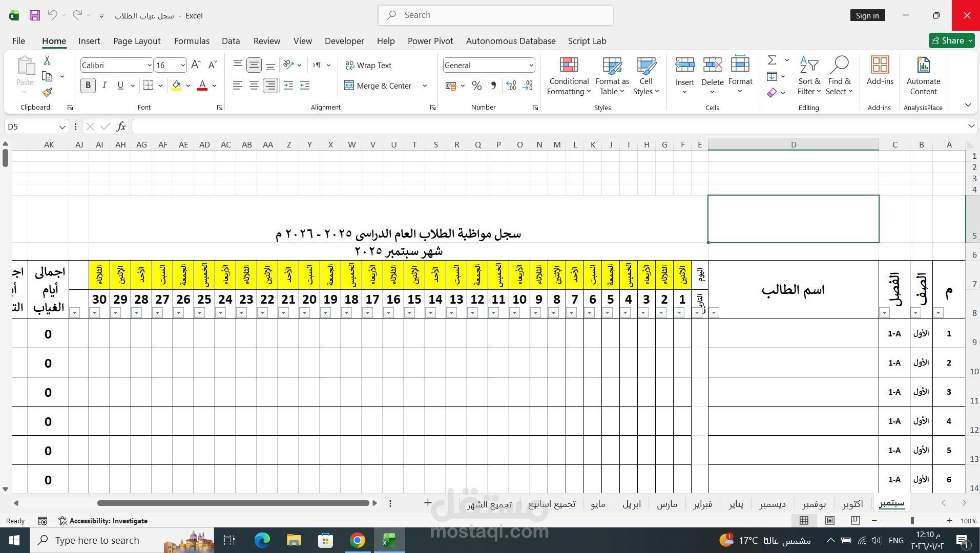This screenshot has width=980, height=553.
Task: Click the Undo arrow icon
Action: pos(52,15)
